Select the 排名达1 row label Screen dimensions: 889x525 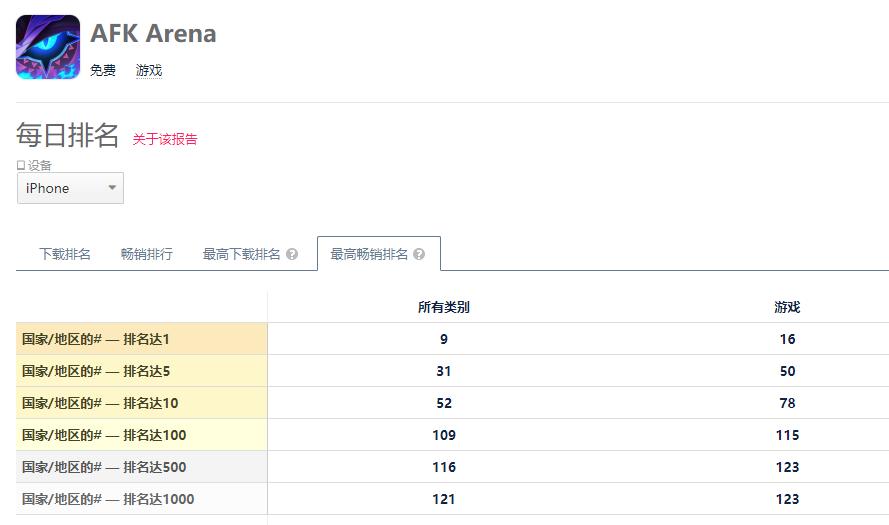[x=96, y=339]
